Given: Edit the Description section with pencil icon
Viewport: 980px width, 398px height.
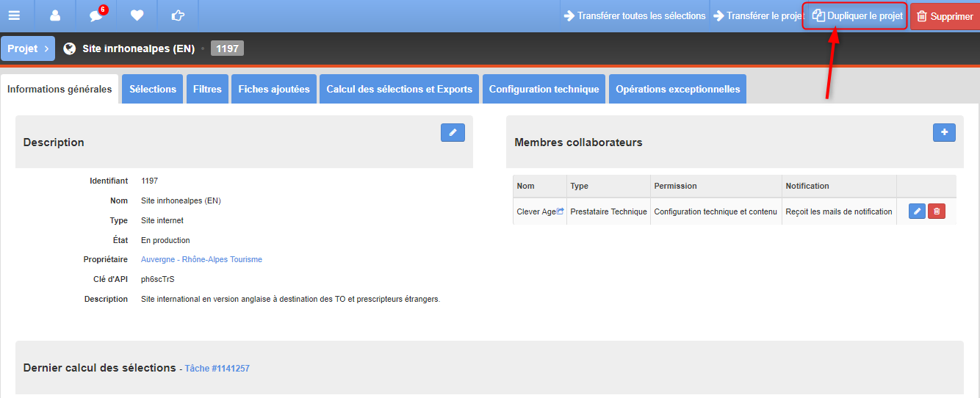Looking at the screenshot, I should (x=453, y=132).
